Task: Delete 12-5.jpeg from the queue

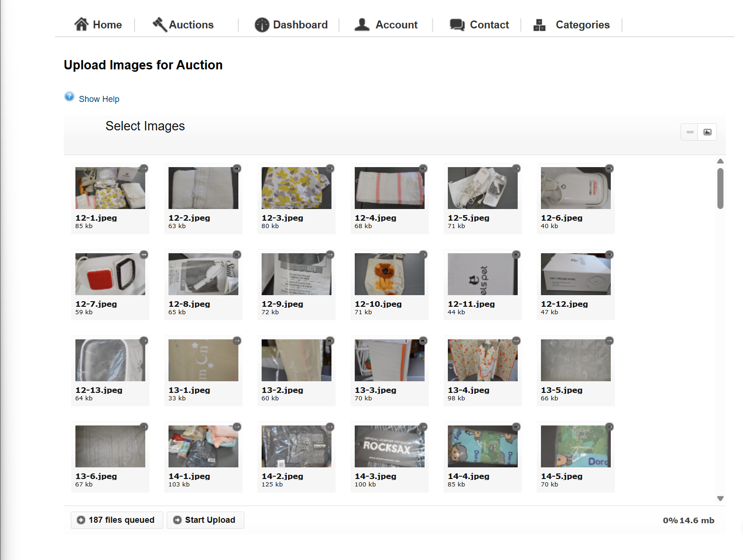Action: pos(516,169)
